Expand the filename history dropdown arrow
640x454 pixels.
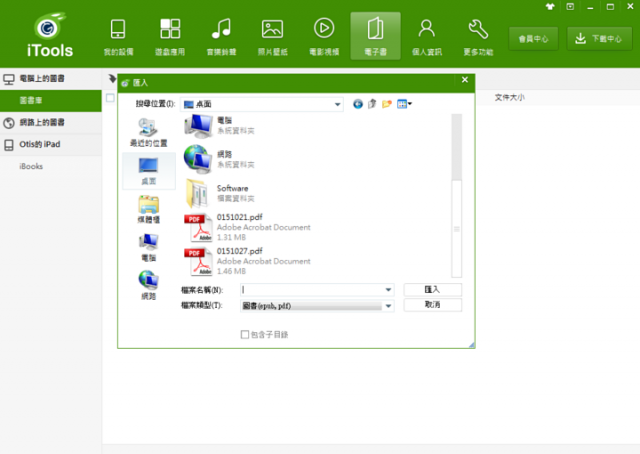tap(389, 290)
